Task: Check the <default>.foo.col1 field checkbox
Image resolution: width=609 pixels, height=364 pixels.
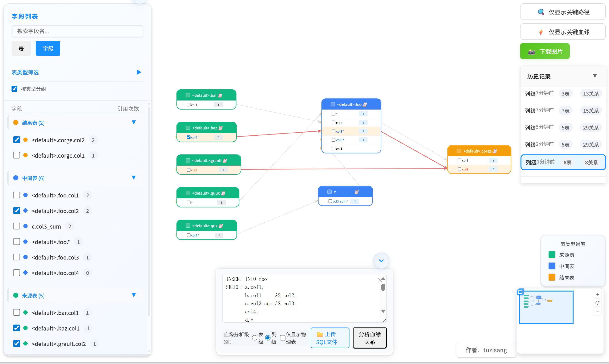Action: pos(16,195)
